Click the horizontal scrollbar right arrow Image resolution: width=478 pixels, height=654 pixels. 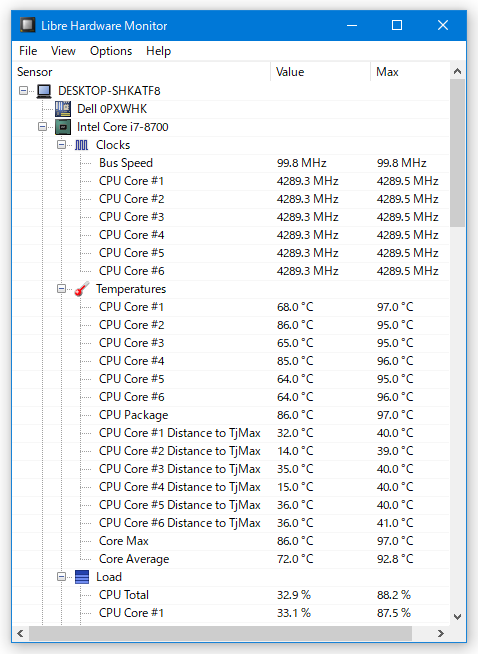(441, 633)
